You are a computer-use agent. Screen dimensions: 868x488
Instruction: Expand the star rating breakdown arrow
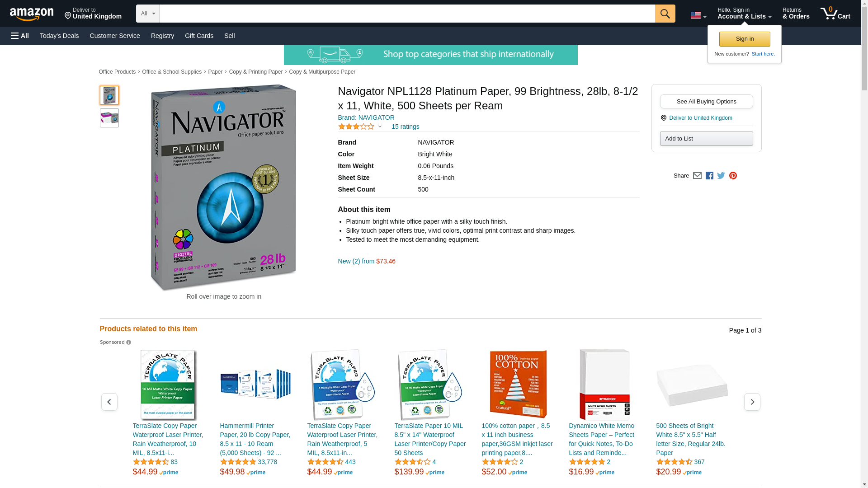[x=380, y=127]
